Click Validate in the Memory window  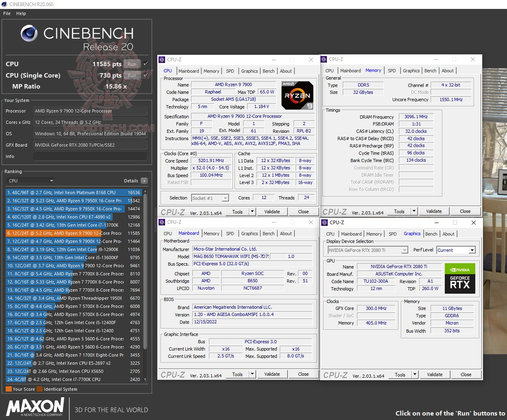pyautogui.click(x=434, y=211)
